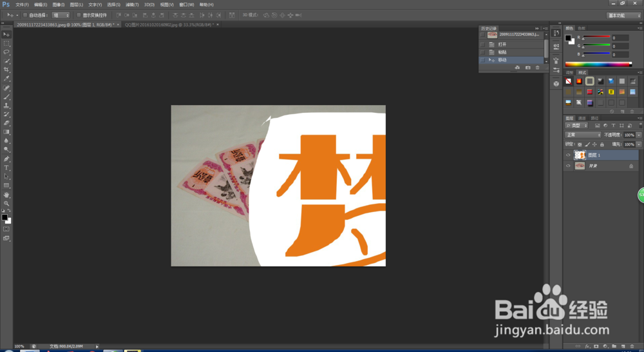
Task: Set history brush source at the snapshot
Action: (x=482, y=35)
